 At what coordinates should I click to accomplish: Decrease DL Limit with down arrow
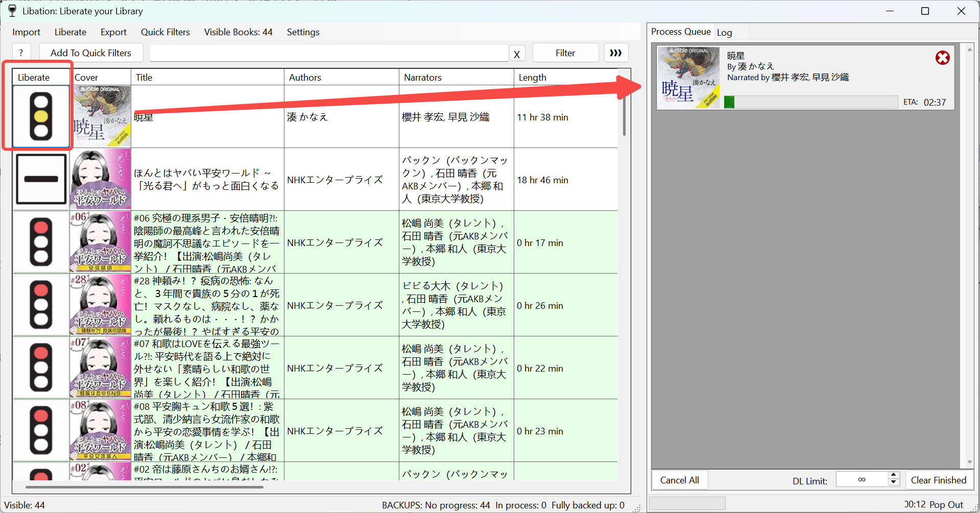(x=893, y=483)
